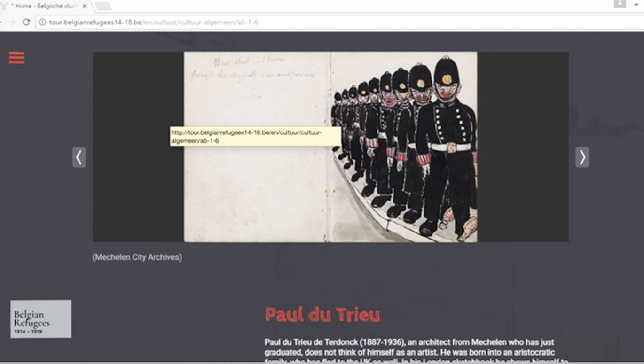Click the Paul du Trieu heading
Viewport: 644px width, 364px height.
coord(322,314)
